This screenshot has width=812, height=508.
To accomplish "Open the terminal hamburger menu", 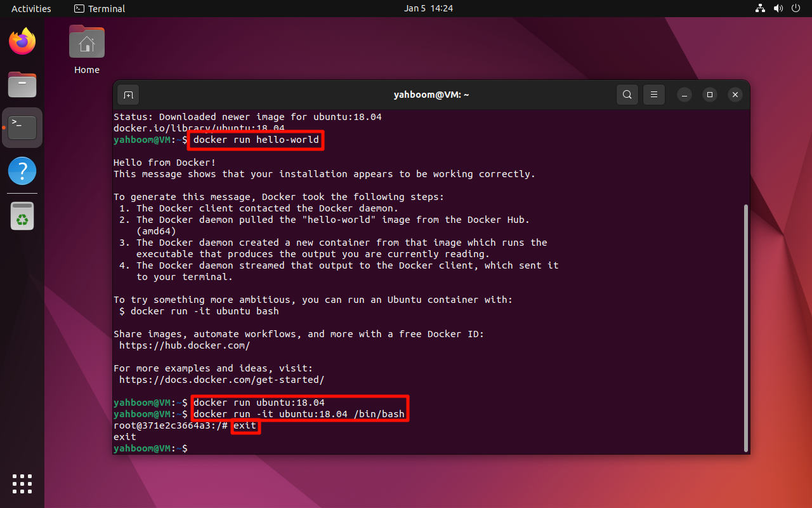I will [654, 95].
